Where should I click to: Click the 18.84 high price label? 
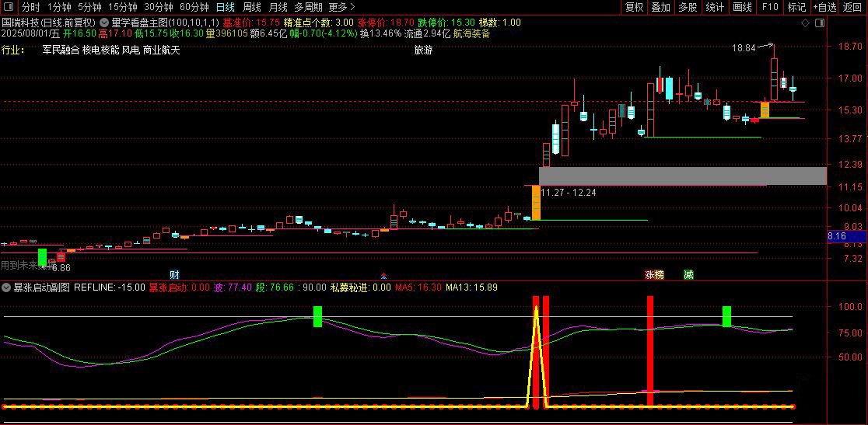pyautogui.click(x=744, y=48)
